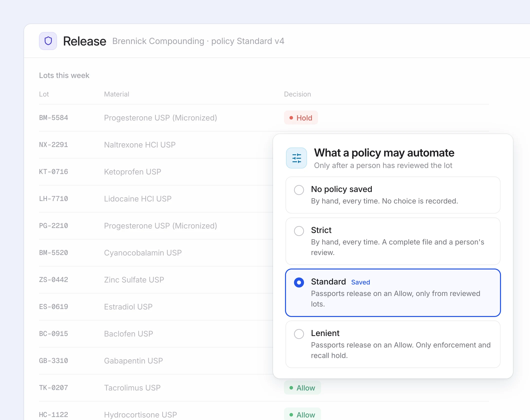Click the What a policy may automate heading
This screenshot has height=420, width=530.
tap(384, 153)
